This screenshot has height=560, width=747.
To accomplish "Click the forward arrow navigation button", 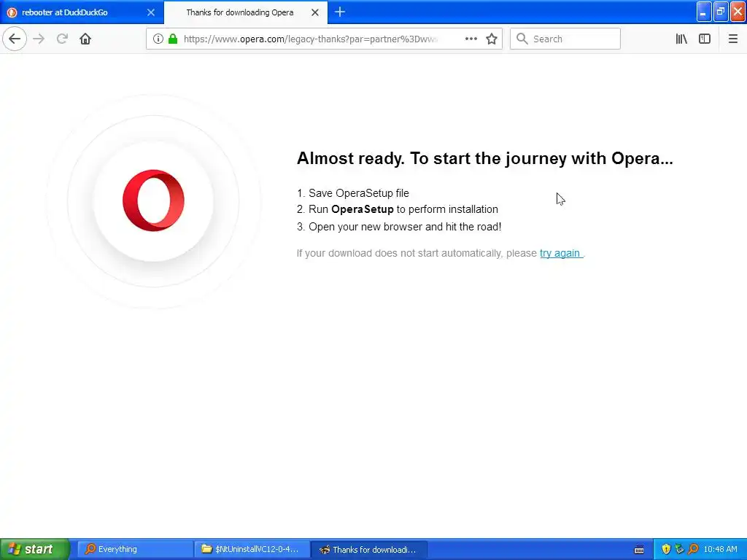I will pos(39,39).
